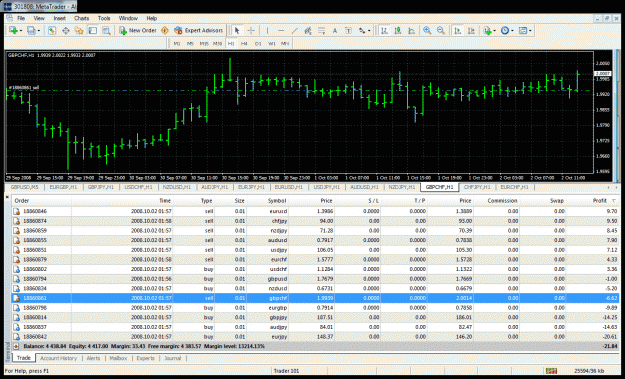The image size is (625, 379).
Task: Switch chart to Bar Chart mode
Action: (384, 30)
